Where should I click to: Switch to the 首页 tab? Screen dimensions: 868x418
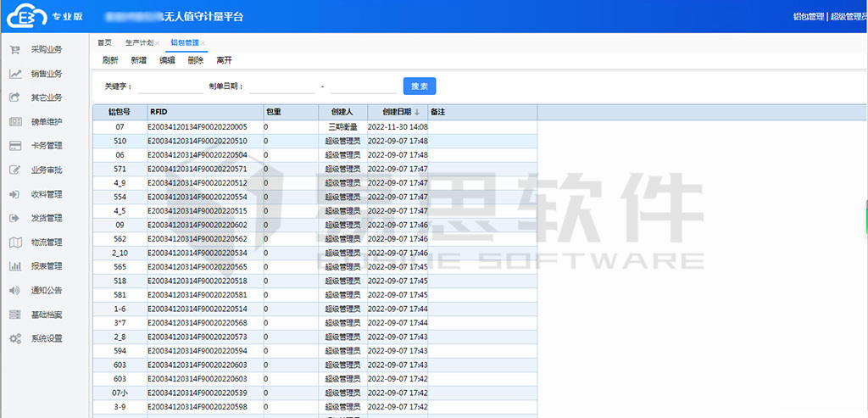tap(104, 42)
